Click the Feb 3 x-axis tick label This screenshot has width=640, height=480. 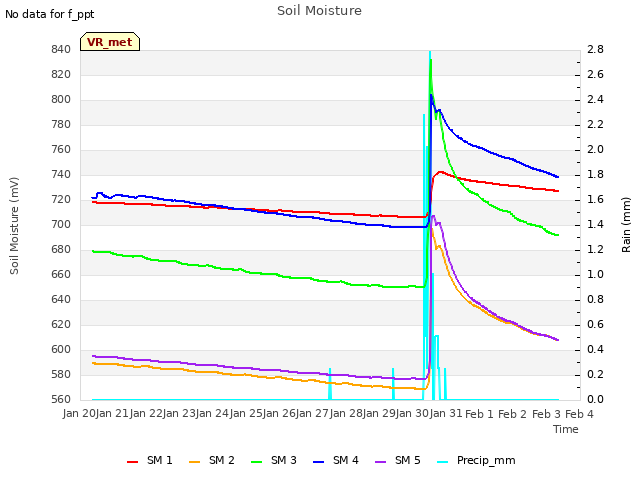(546, 414)
